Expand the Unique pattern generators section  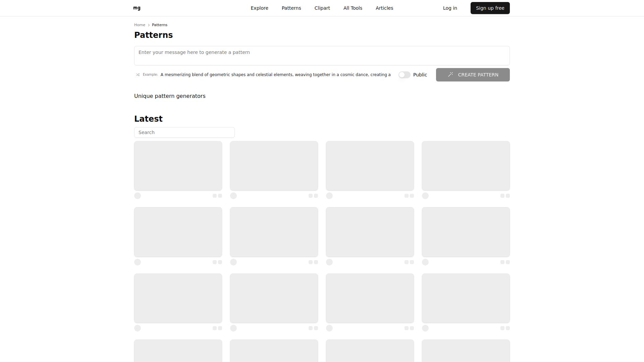170,96
